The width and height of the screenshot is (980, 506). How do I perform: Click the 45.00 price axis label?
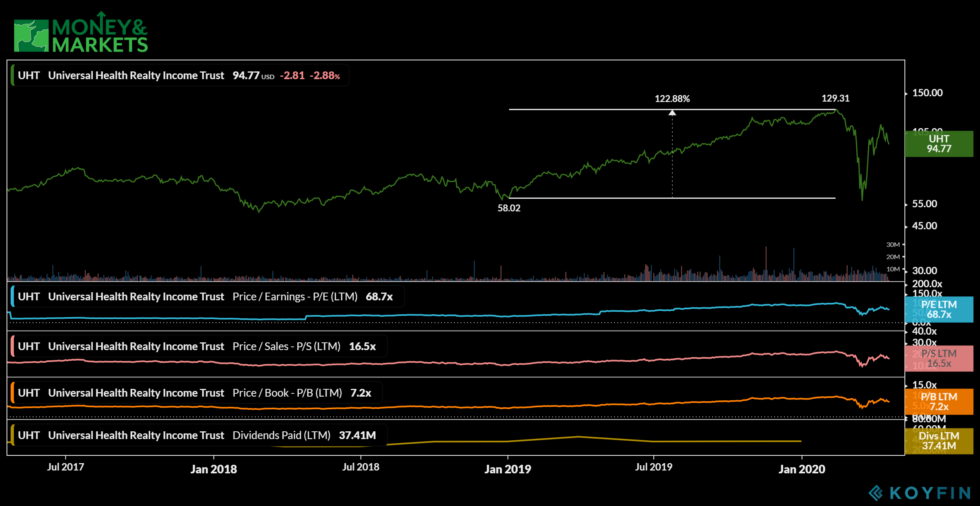[x=924, y=226]
